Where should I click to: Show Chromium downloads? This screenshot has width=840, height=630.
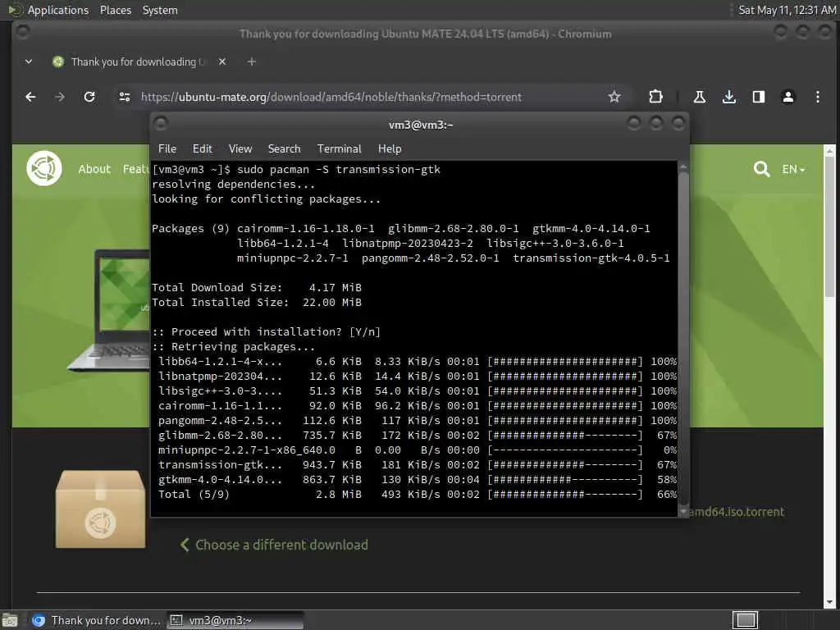(x=728, y=97)
